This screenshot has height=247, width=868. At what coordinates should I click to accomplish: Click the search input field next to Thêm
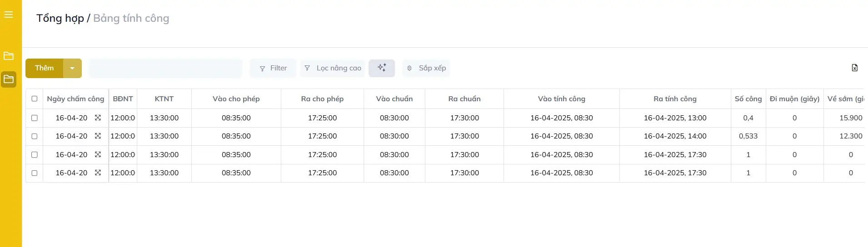[x=165, y=68]
